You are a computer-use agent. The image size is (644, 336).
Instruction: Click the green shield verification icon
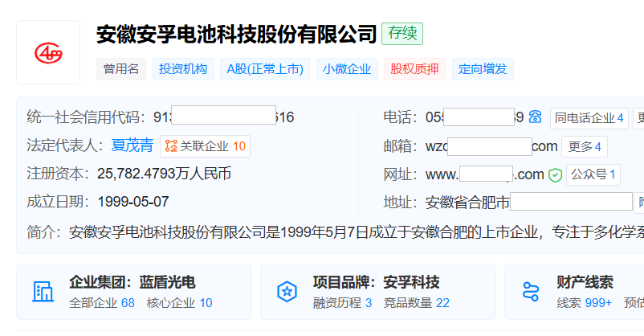[x=555, y=174]
